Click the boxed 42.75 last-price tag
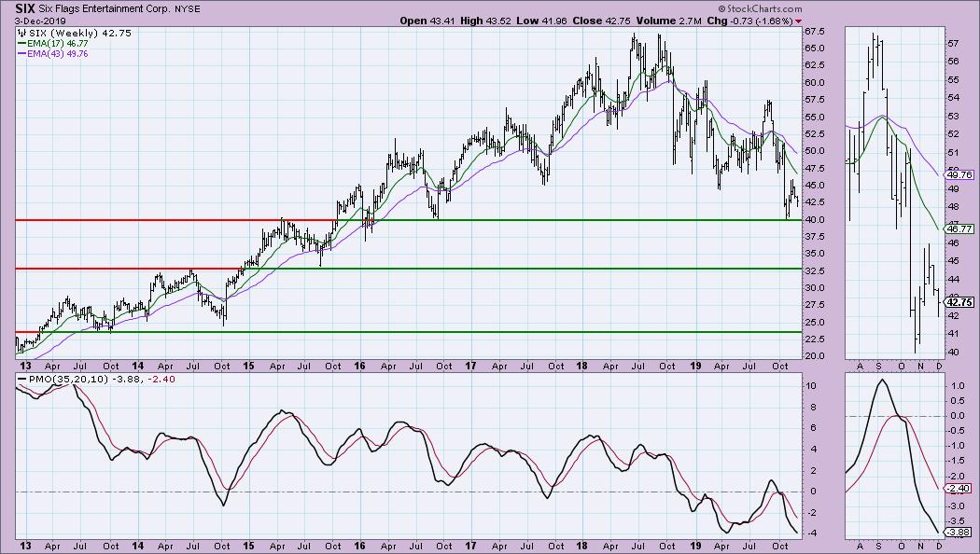Screen dimensions: 980x554 click(959, 302)
